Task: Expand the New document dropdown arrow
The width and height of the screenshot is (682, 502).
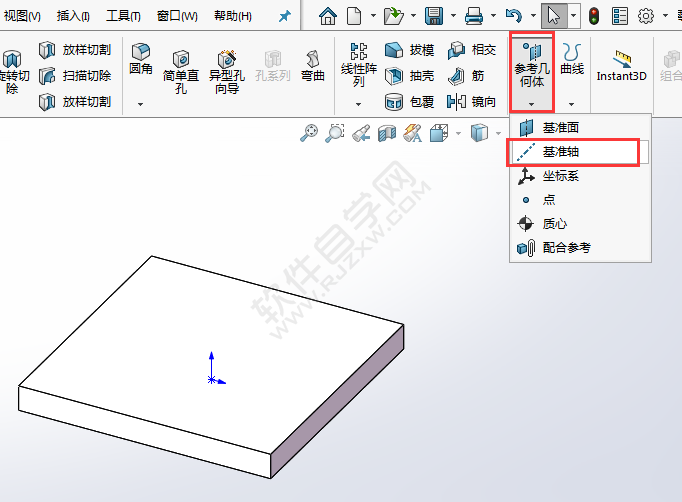Action: click(373, 16)
